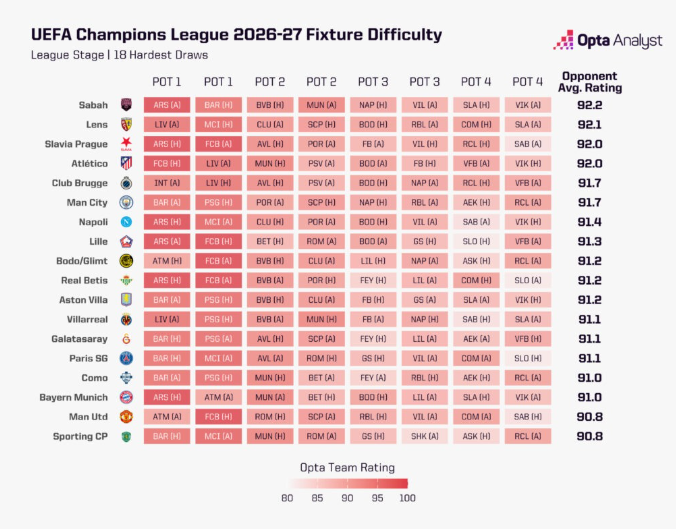The image size is (676, 529).
Task: Click the Man Utd crest
Action: [126, 416]
